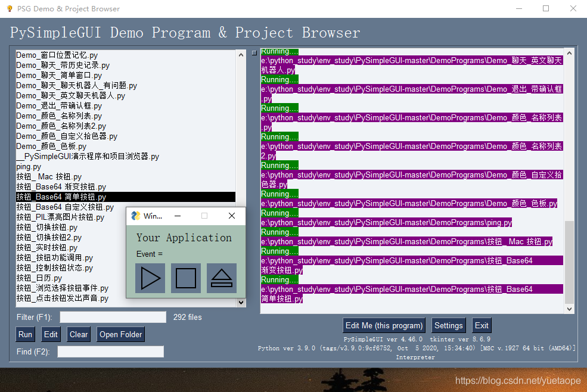Click the Python icon of the small Win... window
Screen dimensions: 587x392
pyautogui.click(x=135, y=216)
